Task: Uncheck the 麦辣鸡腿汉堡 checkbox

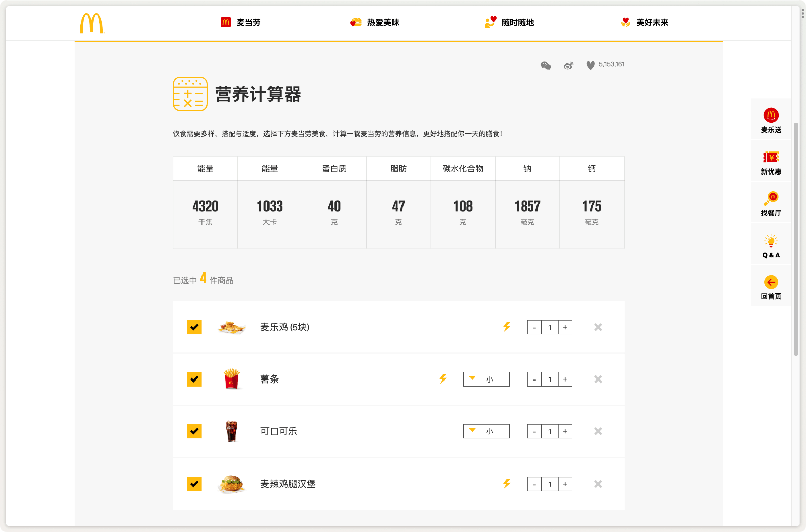Action: 194,484
